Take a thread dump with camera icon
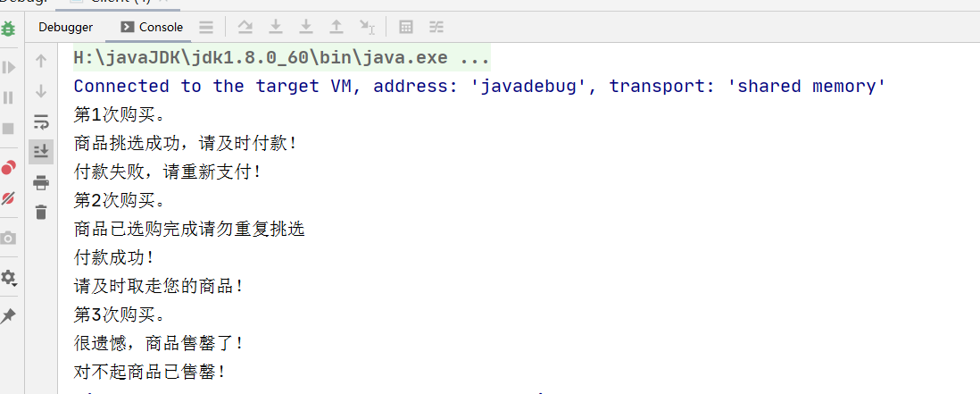The height and width of the screenshot is (394, 980). tap(8, 238)
